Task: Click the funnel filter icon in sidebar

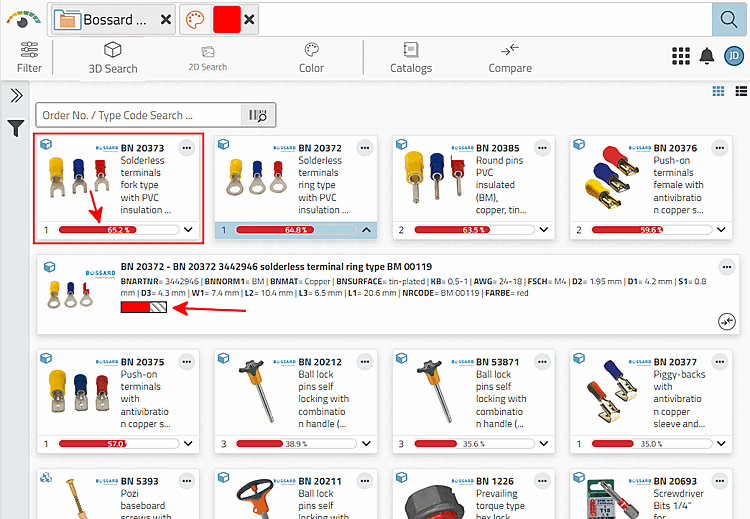Action: coord(16,128)
